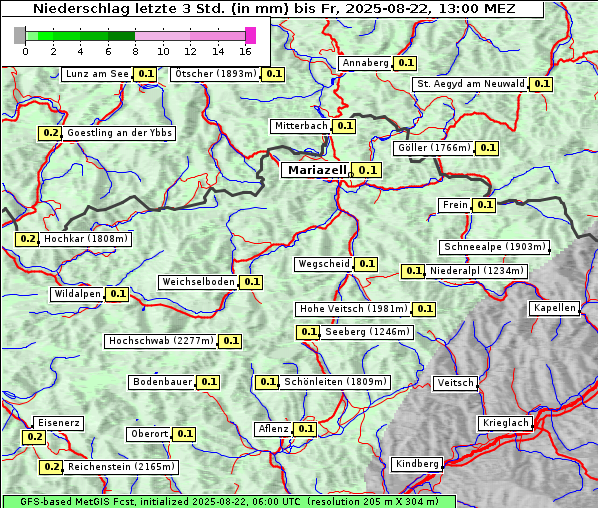Click the 0.1 value next to Aflenz
598x508 pixels.
tap(305, 429)
